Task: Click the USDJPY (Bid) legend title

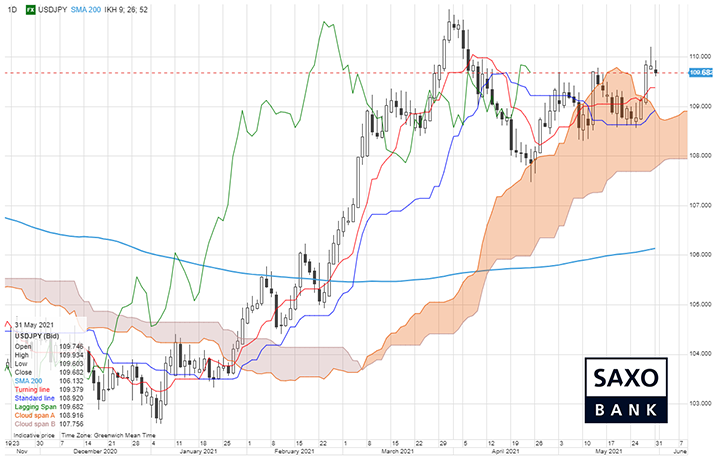Action: point(37,336)
